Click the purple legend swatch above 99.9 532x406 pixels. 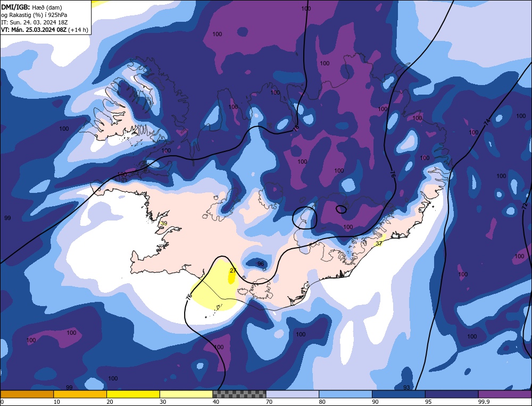pos(505,394)
